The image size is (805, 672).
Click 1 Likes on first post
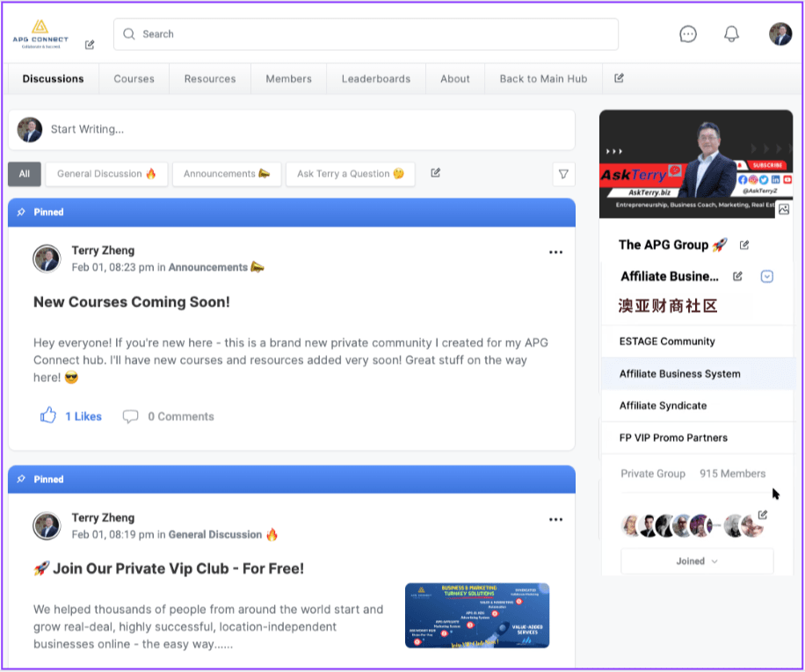pos(83,416)
